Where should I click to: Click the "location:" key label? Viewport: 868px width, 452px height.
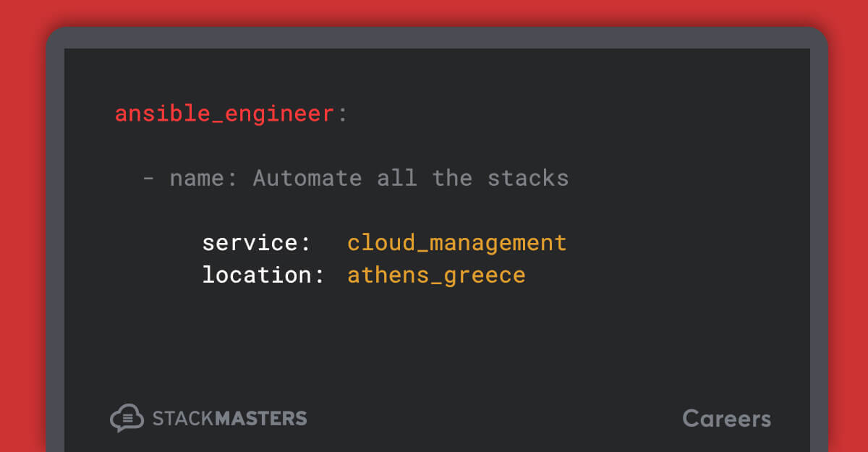click(263, 275)
